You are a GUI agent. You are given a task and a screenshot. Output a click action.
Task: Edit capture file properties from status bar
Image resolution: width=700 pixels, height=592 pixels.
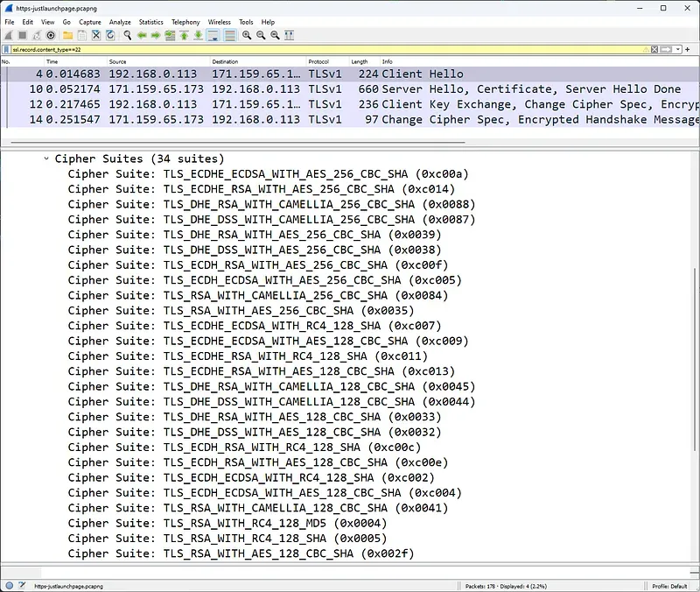coord(22,586)
